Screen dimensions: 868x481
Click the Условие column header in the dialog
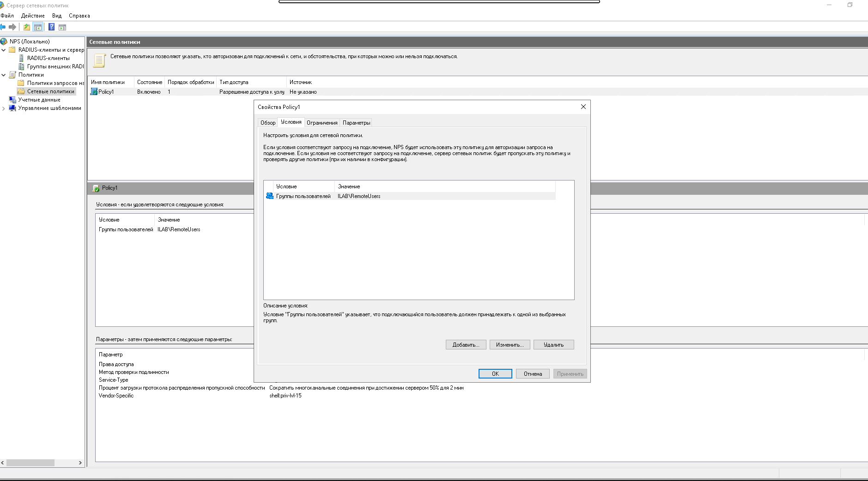[304, 186]
